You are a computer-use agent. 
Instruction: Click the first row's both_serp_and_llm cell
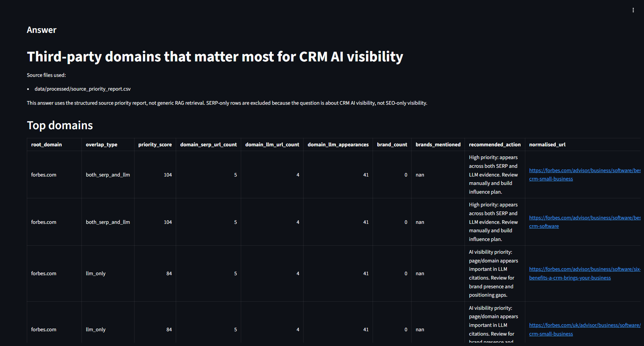(x=108, y=175)
